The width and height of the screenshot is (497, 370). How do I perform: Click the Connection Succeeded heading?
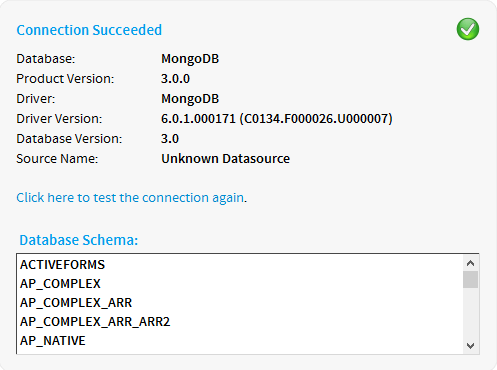pyautogui.click(x=89, y=30)
